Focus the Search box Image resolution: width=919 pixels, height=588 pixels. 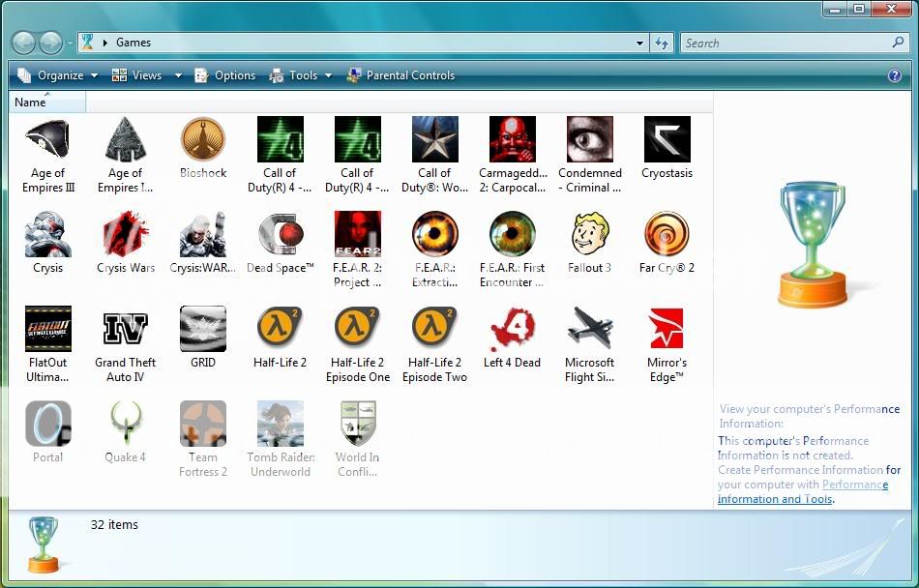(786, 43)
